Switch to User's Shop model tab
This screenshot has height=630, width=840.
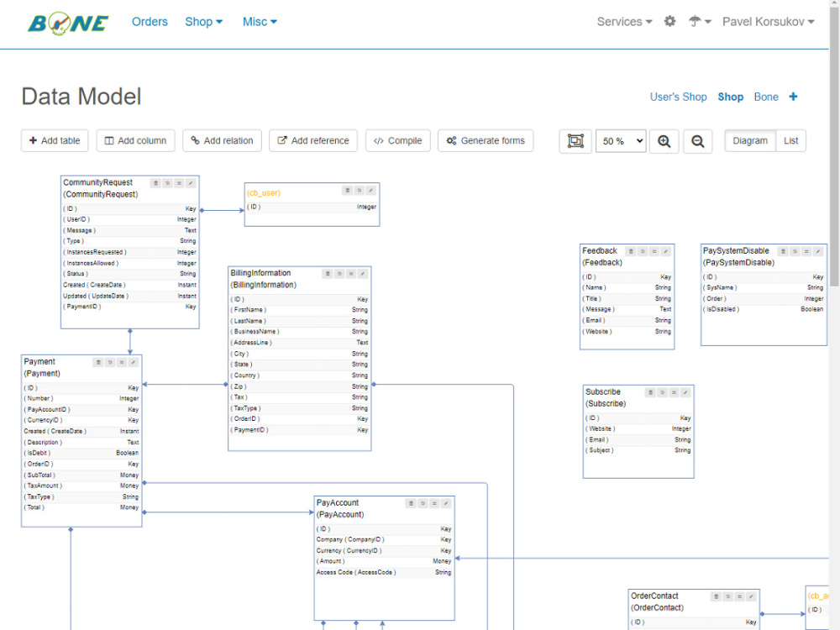pos(678,97)
